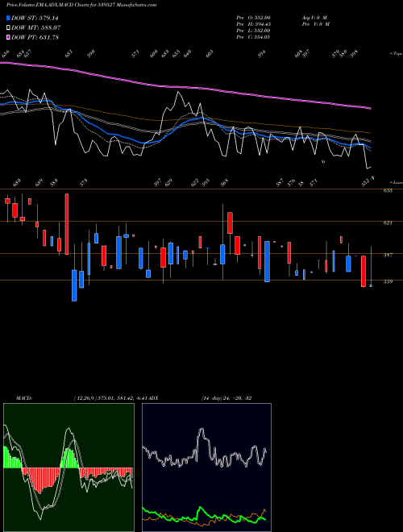The image size is (403, 532).
Task: Click inside the ADX indicator panel
Action: point(206,468)
